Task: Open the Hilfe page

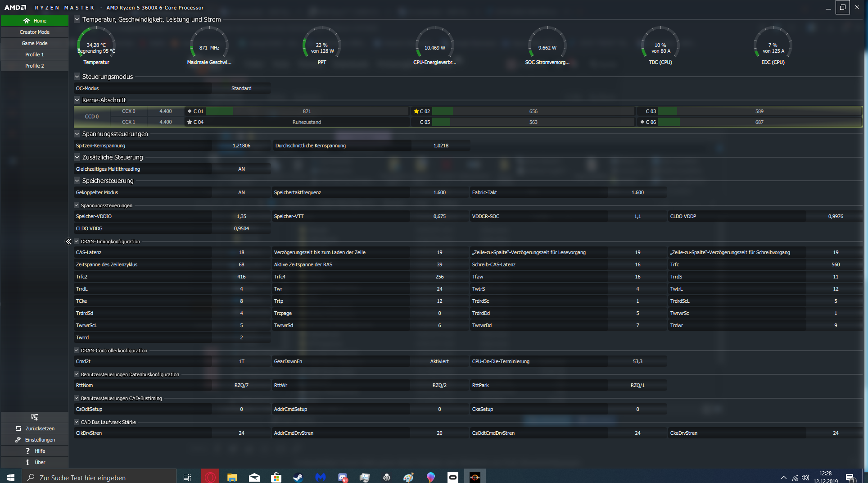Action: pos(35,451)
